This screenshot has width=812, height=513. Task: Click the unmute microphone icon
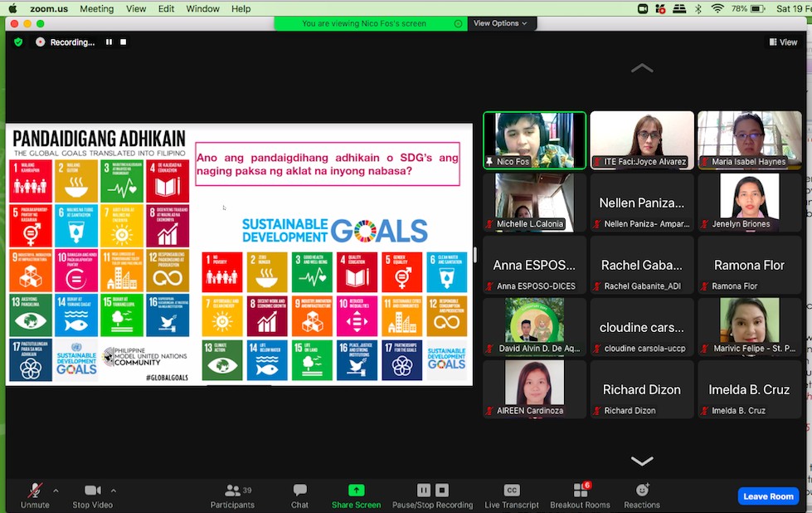pos(35,491)
